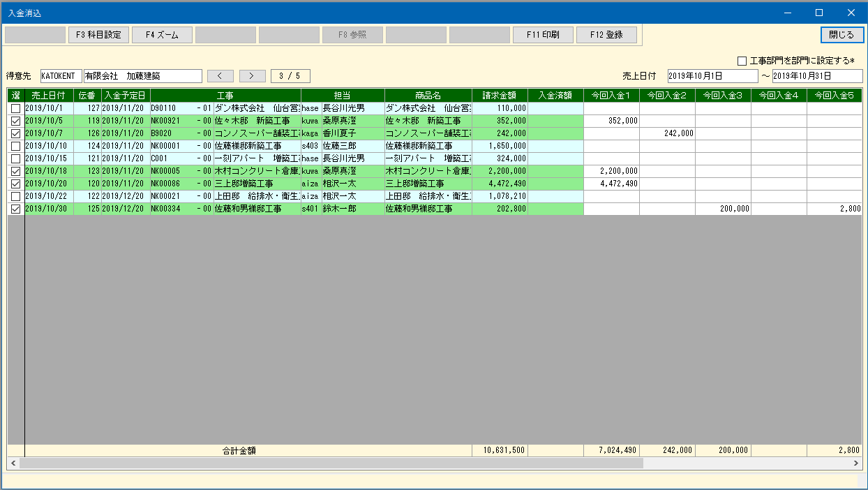The image size is (868, 490).
Task: Click the horizontal scrollbar left arrow
Action: pyautogui.click(x=13, y=463)
